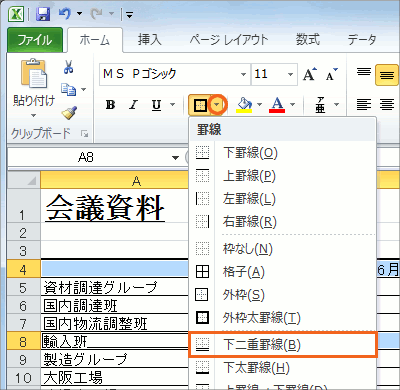This screenshot has height=390, width=400.
Task: Select cell 輸入班
Action: coord(114,341)
